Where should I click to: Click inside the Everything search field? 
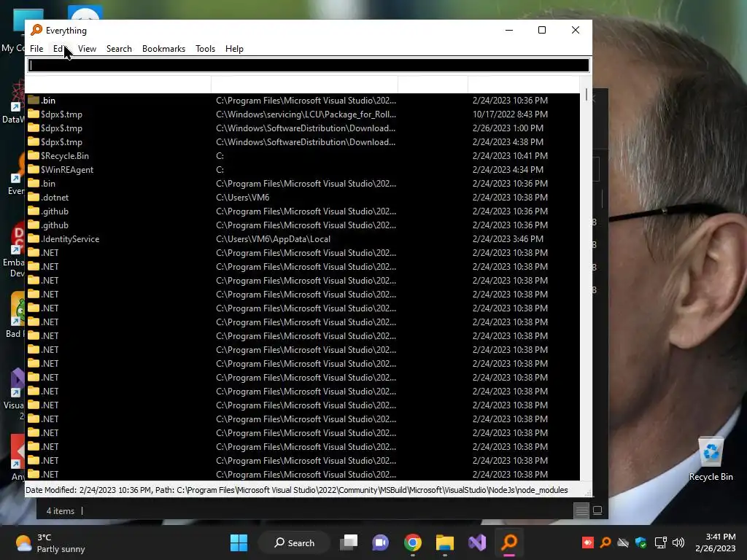309,65
